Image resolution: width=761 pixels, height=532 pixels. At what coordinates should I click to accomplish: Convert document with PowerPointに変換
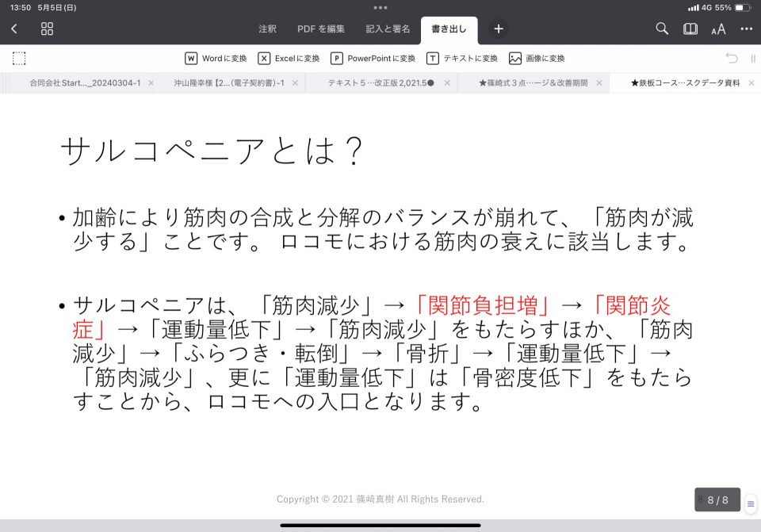click(373, 58)
